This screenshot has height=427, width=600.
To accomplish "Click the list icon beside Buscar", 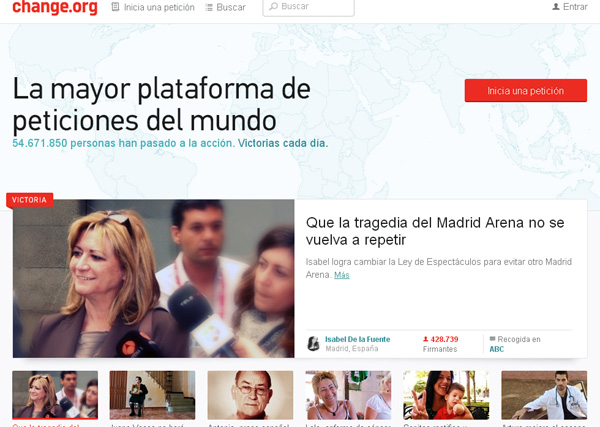I will (208, 7).
